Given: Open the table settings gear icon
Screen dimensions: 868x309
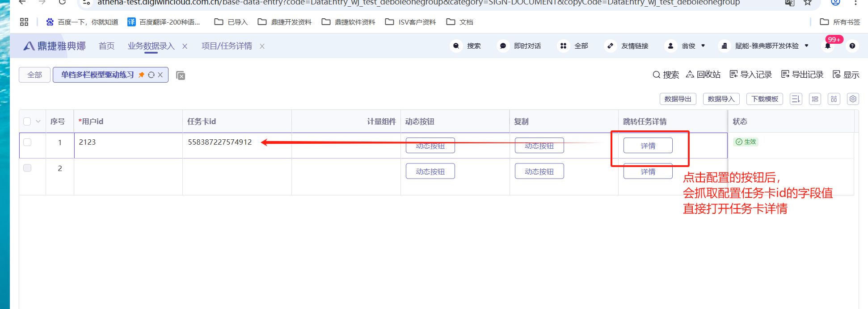Looking at the screenshot, I should coord(853,99).
